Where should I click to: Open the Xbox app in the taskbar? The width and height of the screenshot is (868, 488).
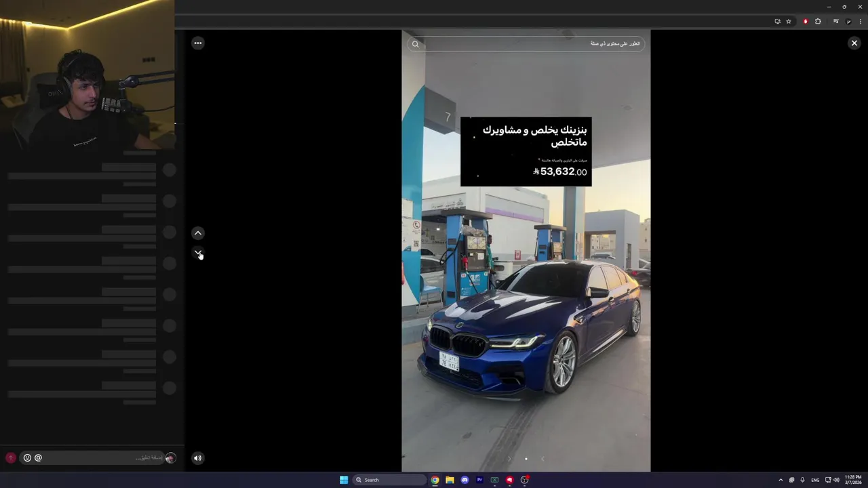click(494, 480)
